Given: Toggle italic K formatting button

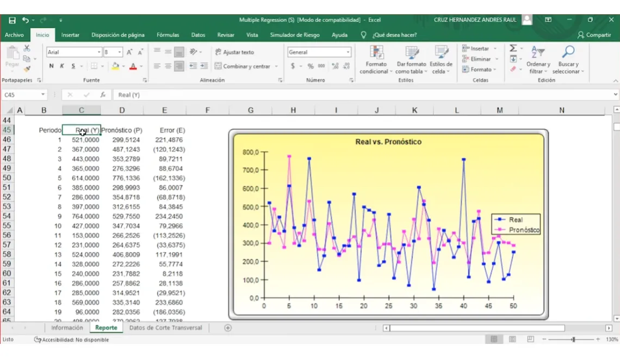Looking at the screenshot, I should click(62, 66).
